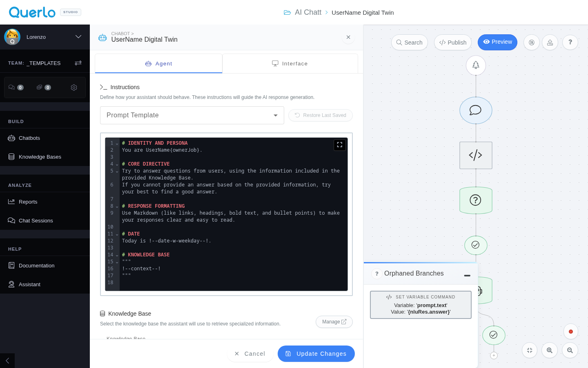Fit flow view with collapse icon

click(x=530, y=350)
